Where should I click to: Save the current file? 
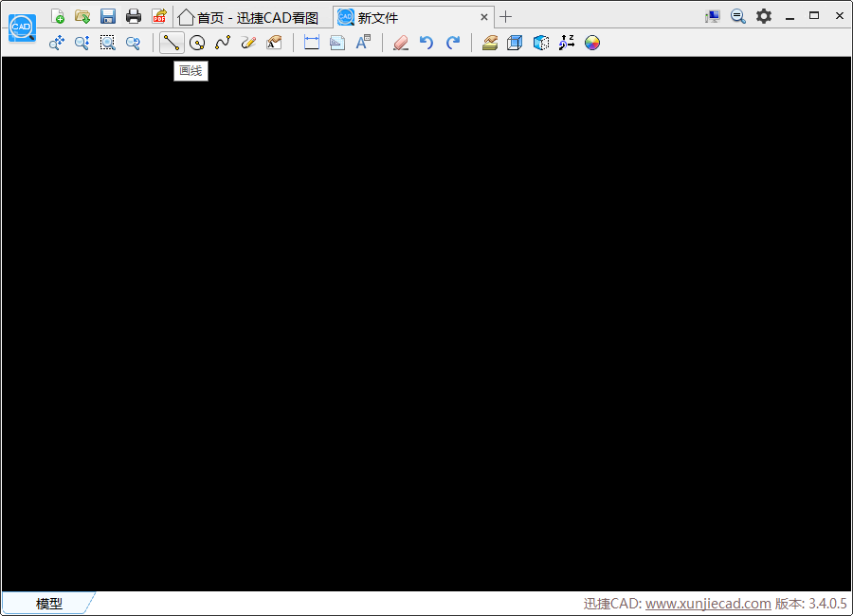[x=108, y=16]
